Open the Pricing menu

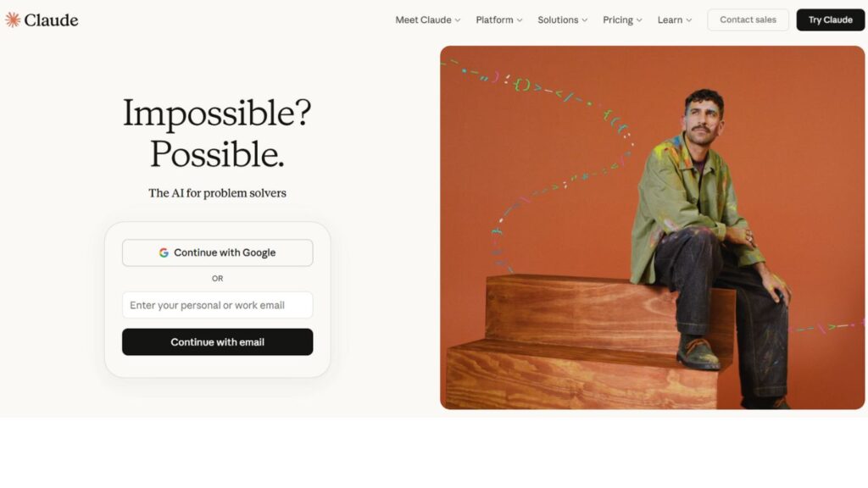coord(623,20)
